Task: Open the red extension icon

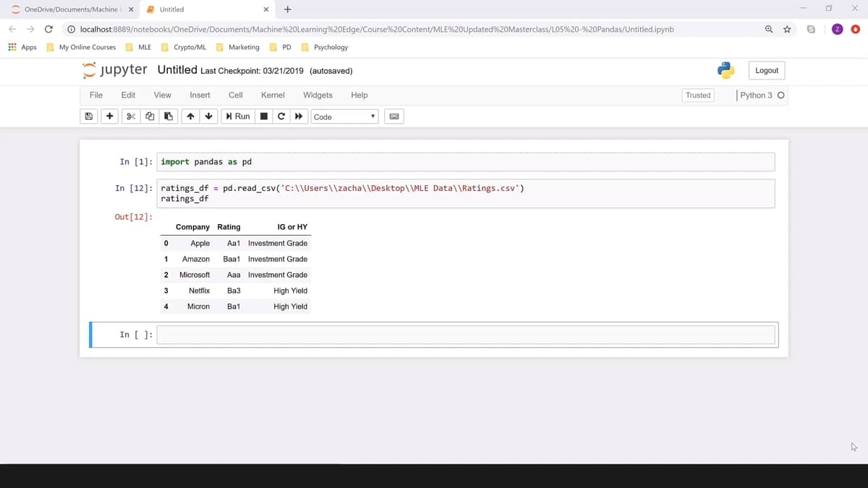Action: (855, 29)
